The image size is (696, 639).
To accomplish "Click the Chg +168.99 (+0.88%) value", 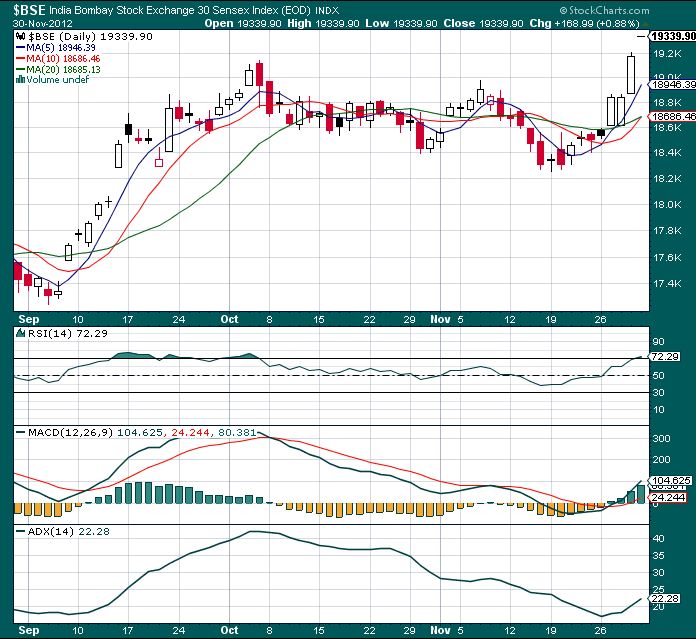I will tap(584, 24).
